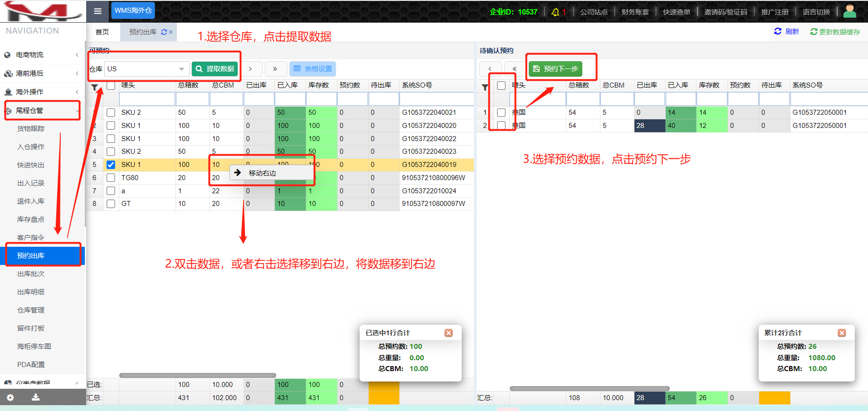This screenshot has height=411, width=868.
Task: Go to previous page in 待确认预约 panel
Action: pos(490,69)
